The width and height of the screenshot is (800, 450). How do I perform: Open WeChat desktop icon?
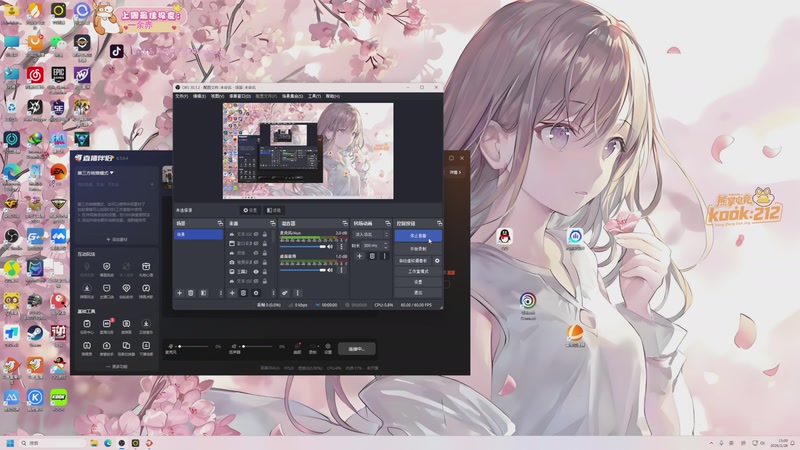coord(58,43)
